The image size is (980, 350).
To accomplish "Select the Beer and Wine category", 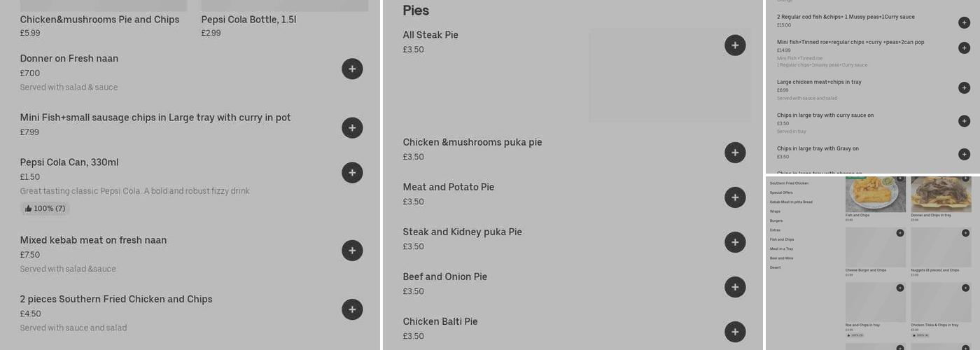I will (781, 258).
